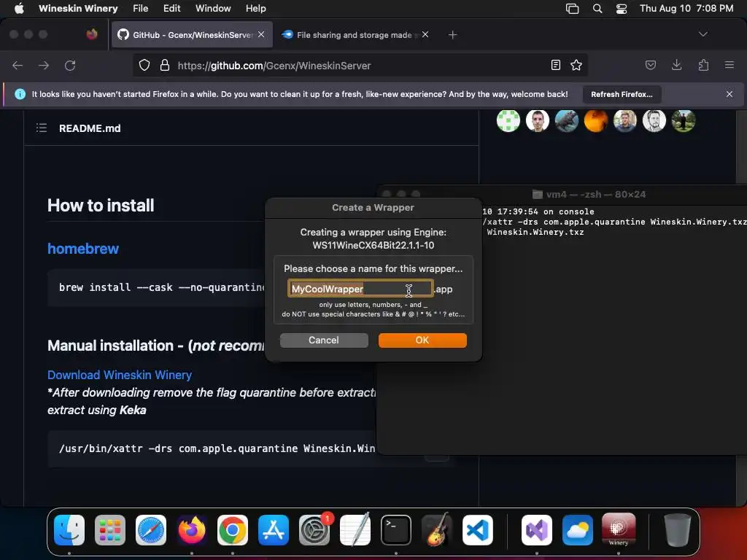
Task: Reload the current page
Action: [x=70, y=65]
